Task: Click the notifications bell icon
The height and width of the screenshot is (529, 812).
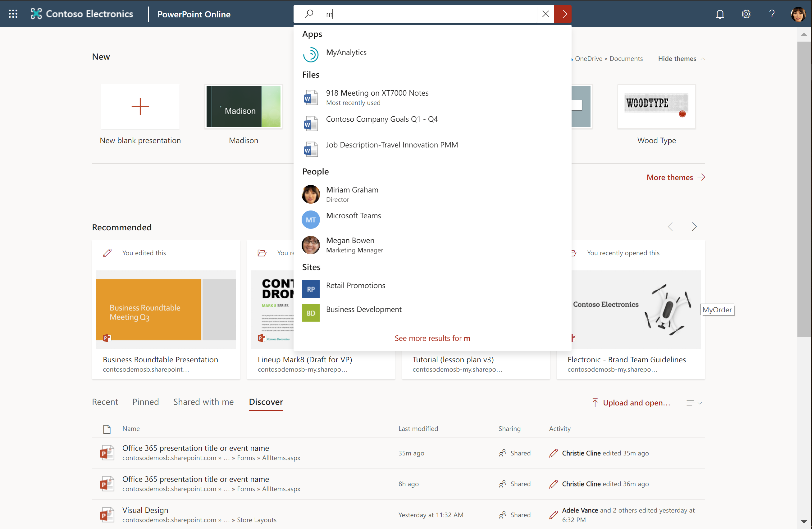Action: [x=720, y=14]
